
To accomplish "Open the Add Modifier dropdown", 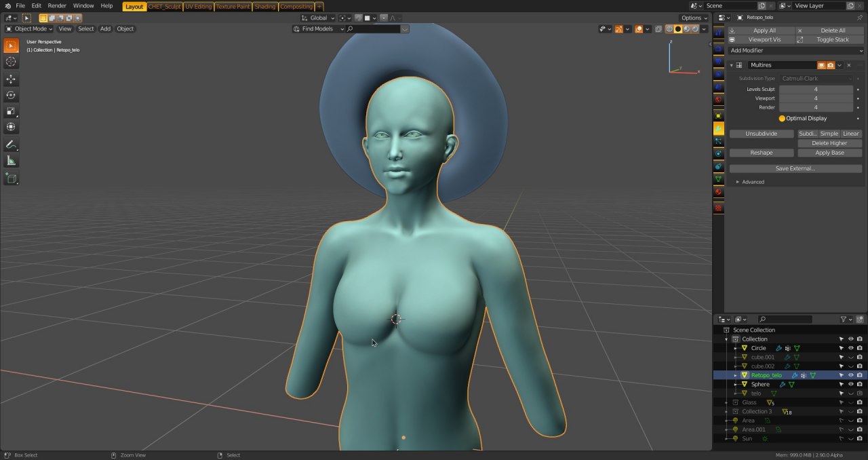I will coord(795,51).
